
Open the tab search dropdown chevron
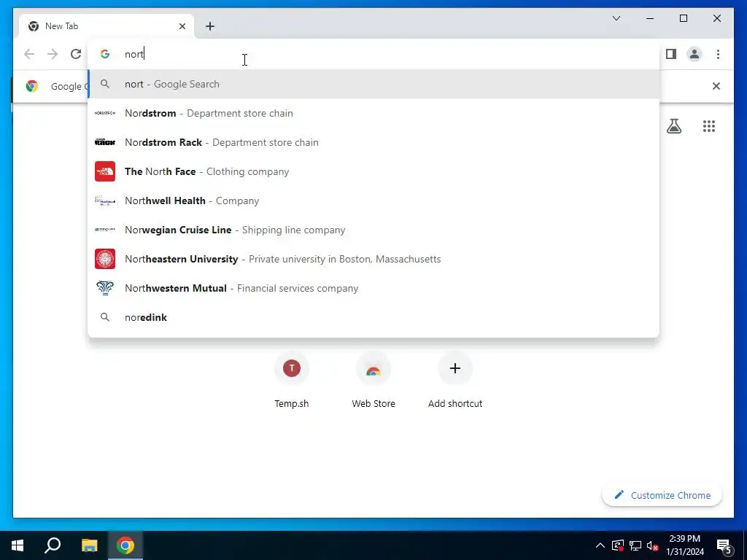tap(616, 18)
